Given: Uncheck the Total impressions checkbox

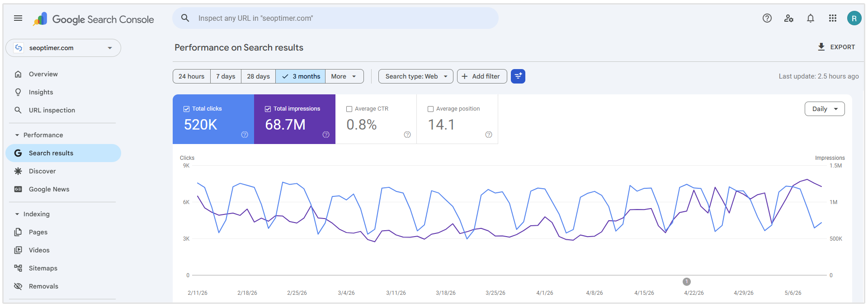Looking at the screenshot, I should [x=268, y=109].
